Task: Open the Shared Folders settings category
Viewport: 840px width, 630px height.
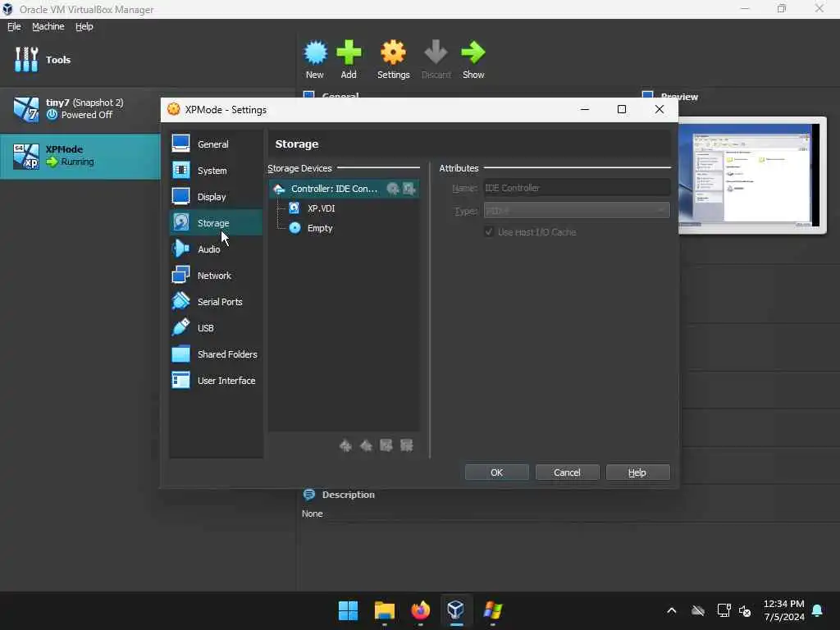Action: pos(216,354)
